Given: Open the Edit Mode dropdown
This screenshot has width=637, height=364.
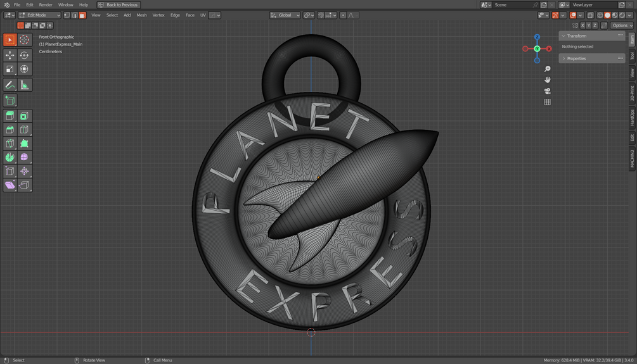Looking at the screenshot, I should coord(39,15).
